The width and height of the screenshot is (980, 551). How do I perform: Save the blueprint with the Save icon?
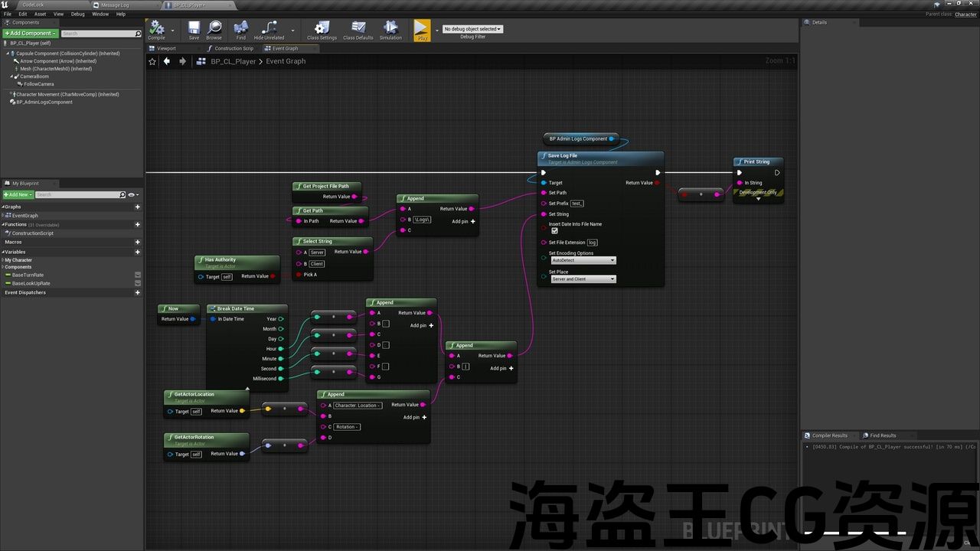pyautogui.click(x=194, y=28)
